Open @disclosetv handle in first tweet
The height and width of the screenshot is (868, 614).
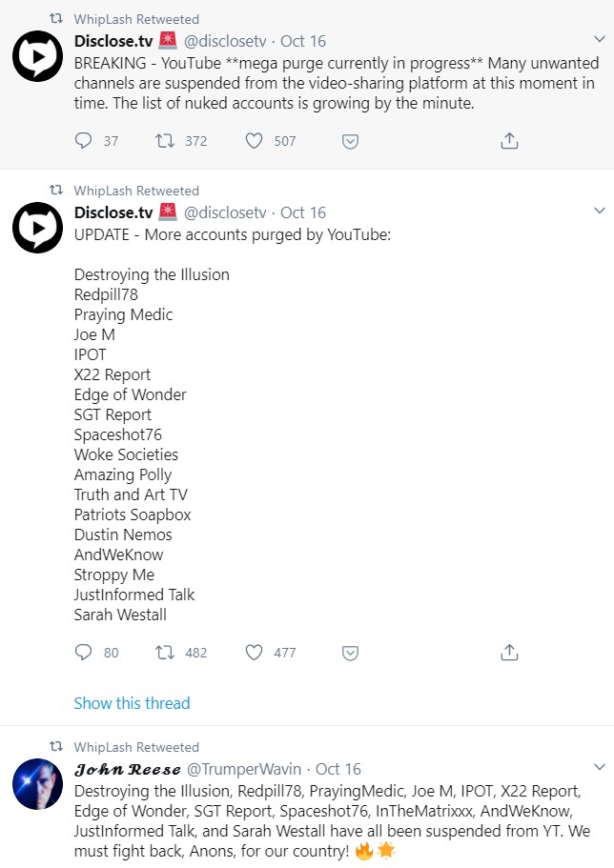pyautogui.click(x=227, y=42)
